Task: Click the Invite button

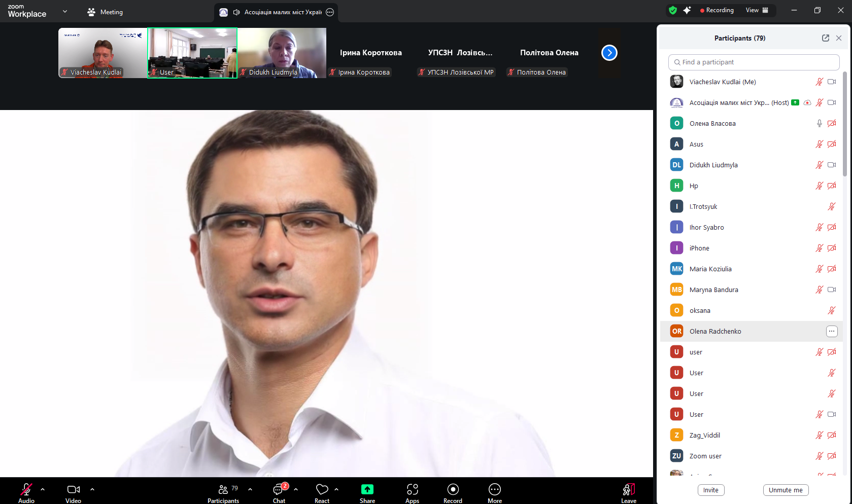Action: click(x=710, y=490)
